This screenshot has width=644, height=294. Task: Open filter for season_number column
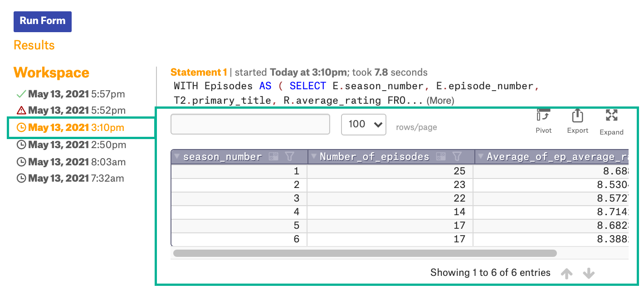(289, 157)
